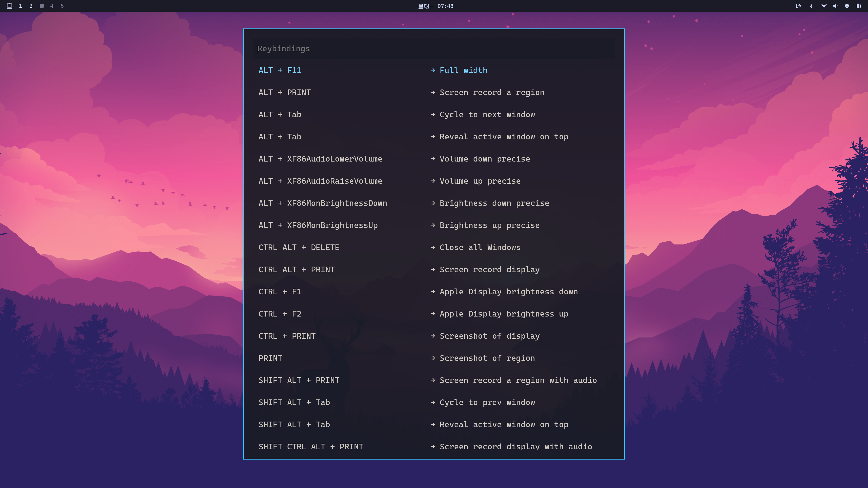Screen dimensions: 868x488
Task: Open the logout/session exit icon in tray
Action: click(x=798, y=6)
